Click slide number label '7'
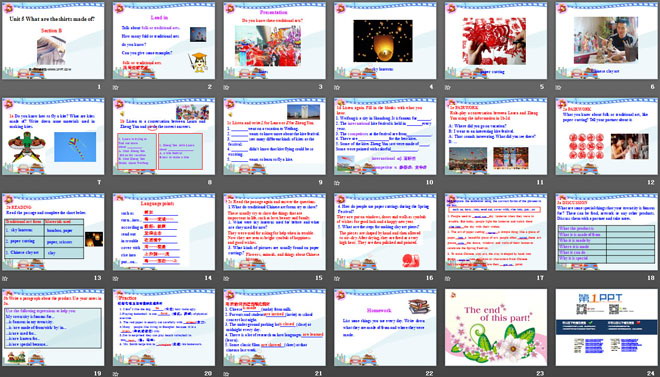 pos(99,183)
